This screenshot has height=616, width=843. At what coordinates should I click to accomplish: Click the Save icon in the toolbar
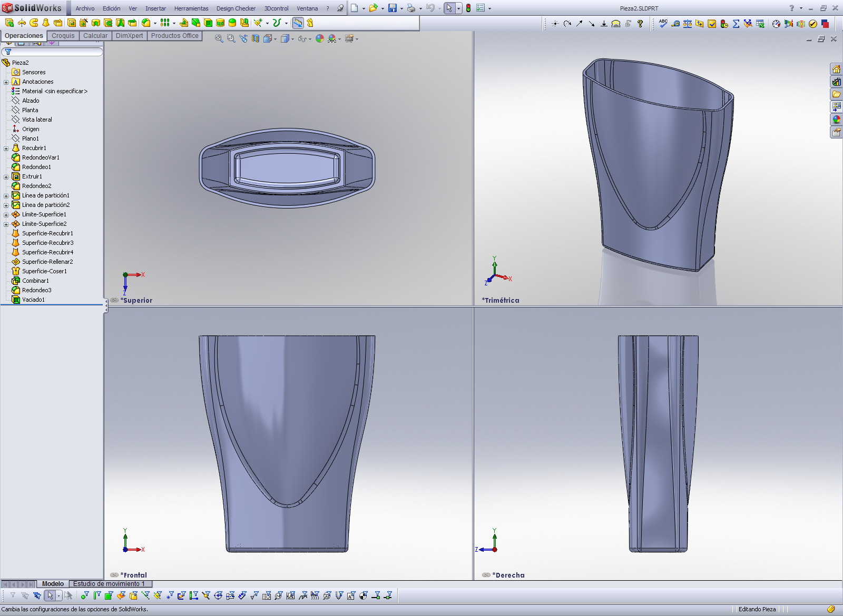pos(392,8)
